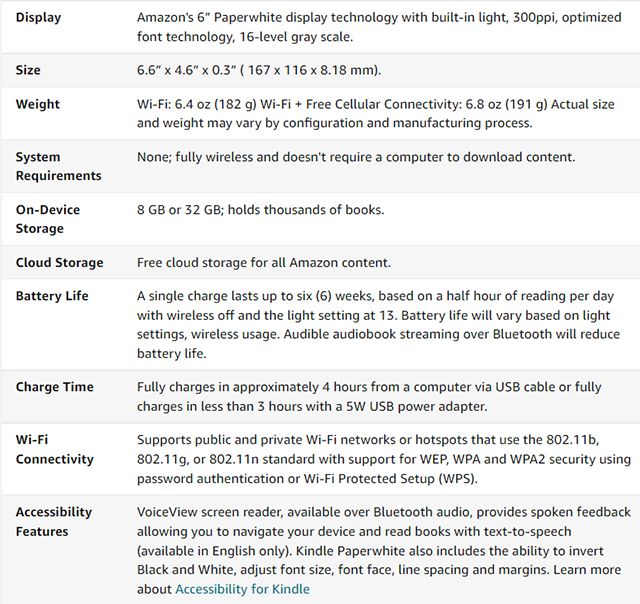Click the Wi-Fi Connectivity heading
The height and width of the screenshot is (604, 640).
[55, 449]
